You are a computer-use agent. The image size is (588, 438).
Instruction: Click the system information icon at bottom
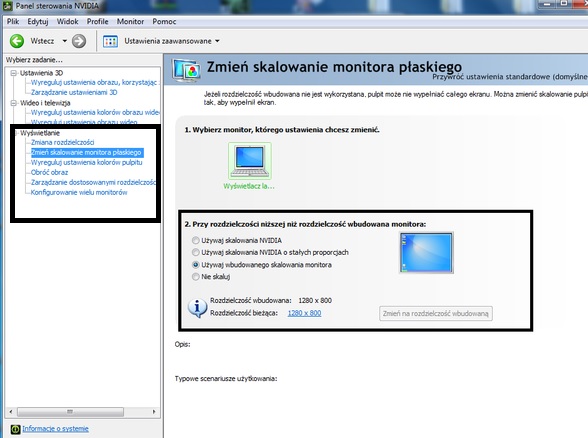(x=15, y=429)
